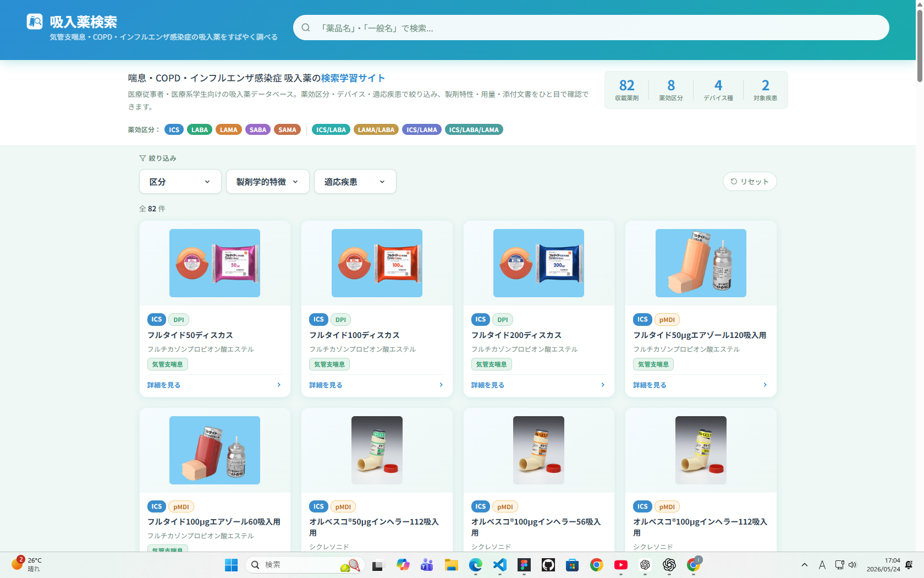The image size is (924, 578).
Task: Click 詳細を見る for フルタイド50ディスカス
Action: [164, 385]
